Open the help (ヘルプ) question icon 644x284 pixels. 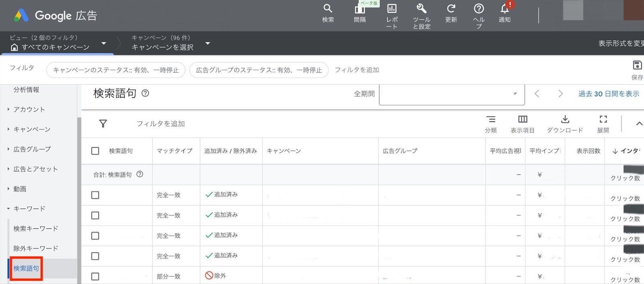coord(479,9)
